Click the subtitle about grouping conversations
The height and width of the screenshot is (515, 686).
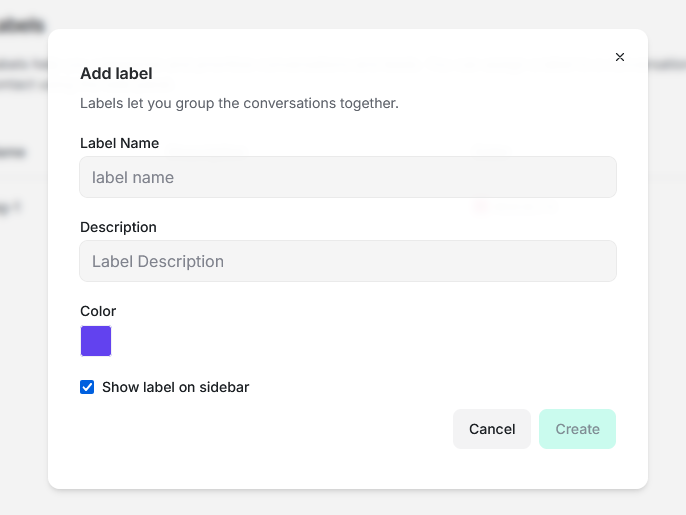pos(239,103)
